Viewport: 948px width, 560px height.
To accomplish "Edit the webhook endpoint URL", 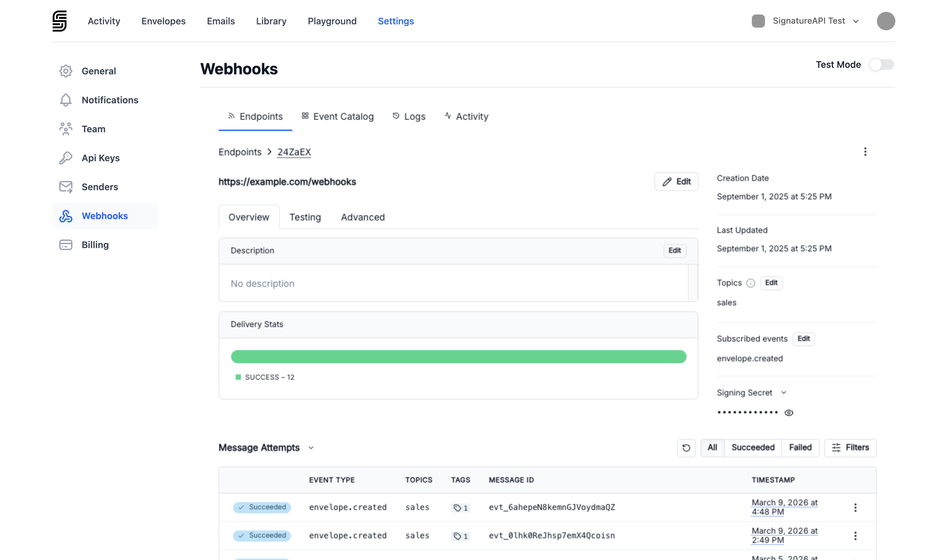I will pos(676,182).
